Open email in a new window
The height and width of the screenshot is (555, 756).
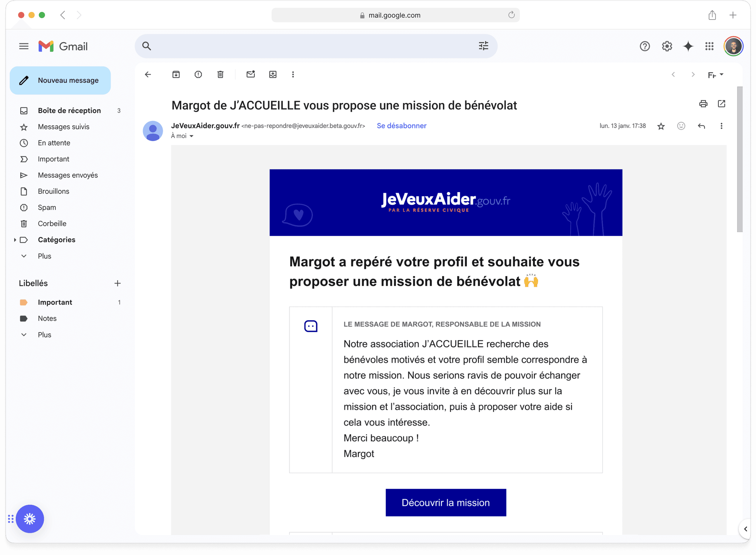[x=721, y=104]
